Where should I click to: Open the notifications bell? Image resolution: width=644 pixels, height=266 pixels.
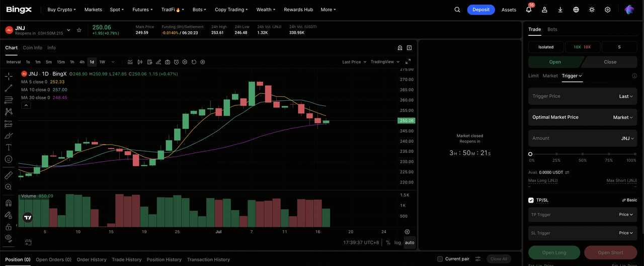(x=529, y=10)
